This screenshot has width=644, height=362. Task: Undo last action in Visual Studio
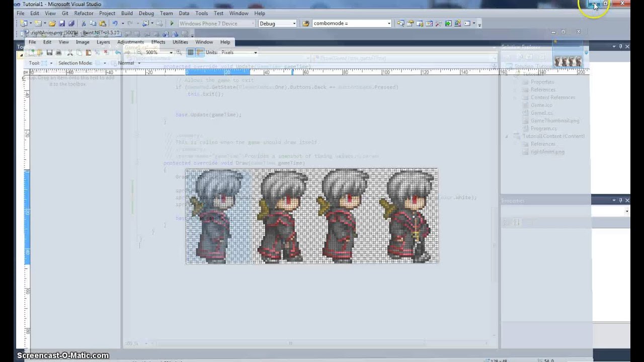(x=115, y=24)
